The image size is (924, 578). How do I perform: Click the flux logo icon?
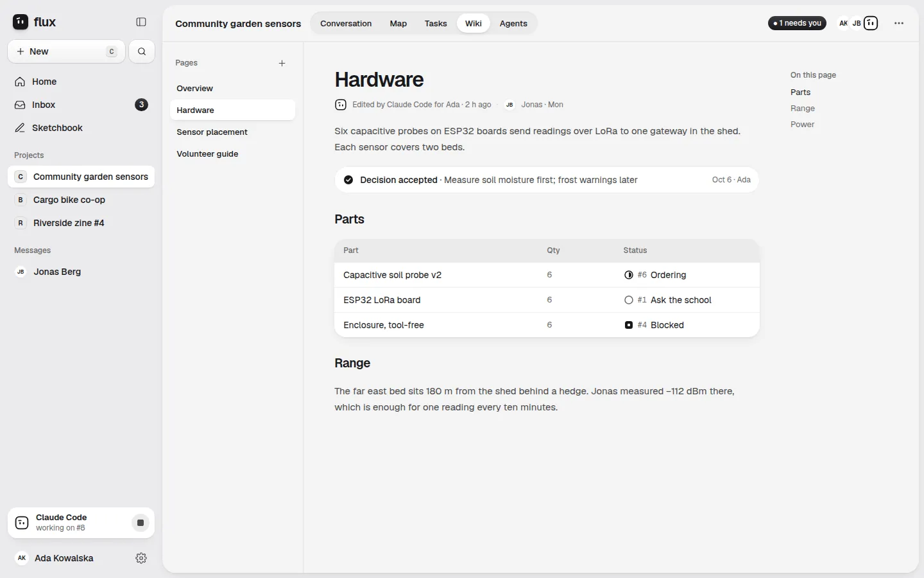[x=21, y=22]
